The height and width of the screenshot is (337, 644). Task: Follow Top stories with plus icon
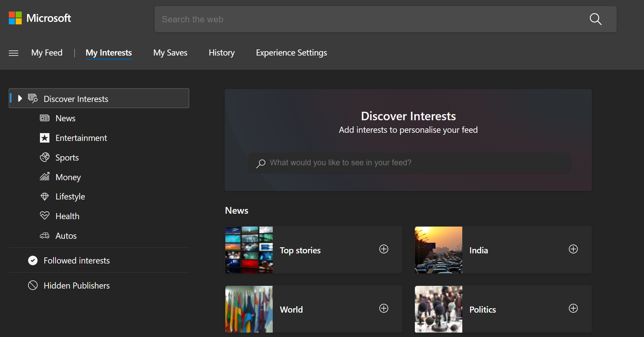(x=384, y=249)
